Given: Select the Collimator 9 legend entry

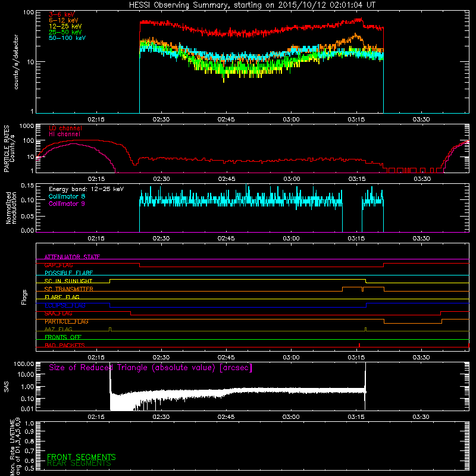Looking at the screenshot, I should [x=67, y=203].
